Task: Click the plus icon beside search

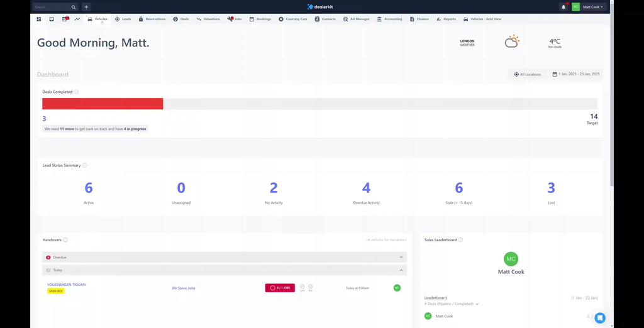Action: 86,7
